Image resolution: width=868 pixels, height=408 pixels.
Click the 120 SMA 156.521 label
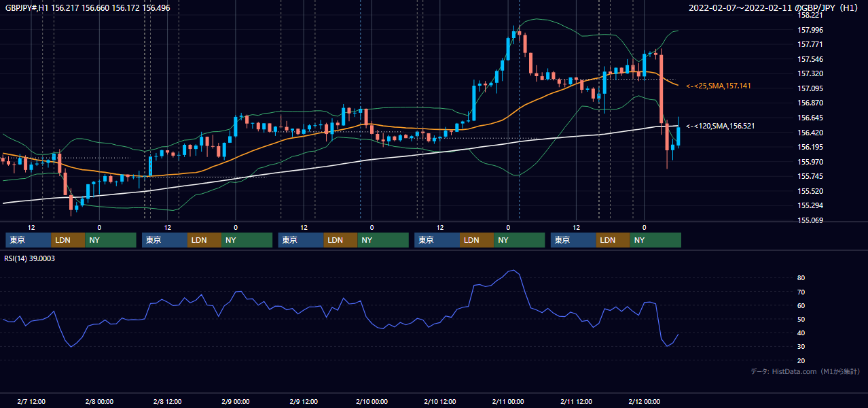click(x=720, y=126)
